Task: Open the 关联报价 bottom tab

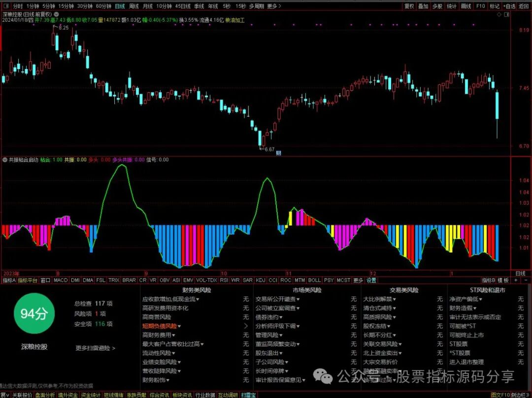Action: pos(22,395)
